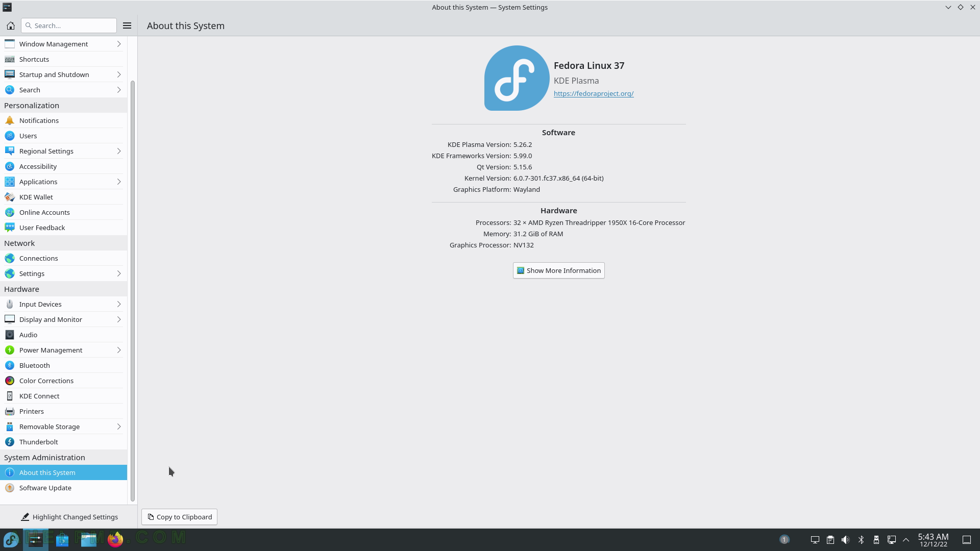Open Dolphin file manager from taskbar
Viewport: 980px width, 551px height.
click(89, 539)
